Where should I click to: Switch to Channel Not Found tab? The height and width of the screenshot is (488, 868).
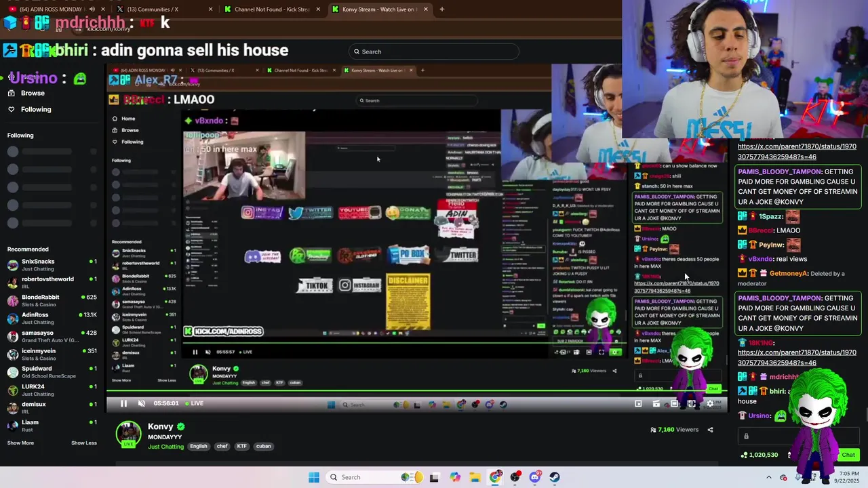coord(271,9)
